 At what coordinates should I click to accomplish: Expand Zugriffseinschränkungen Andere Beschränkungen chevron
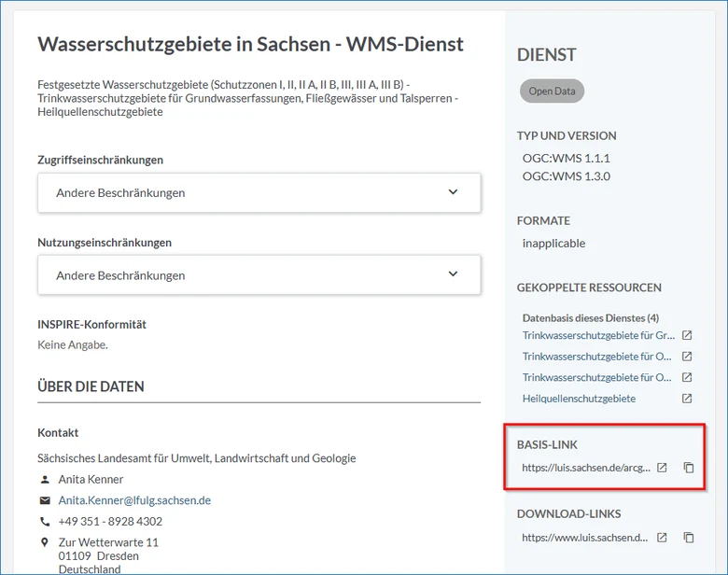(x=454, y=191)
